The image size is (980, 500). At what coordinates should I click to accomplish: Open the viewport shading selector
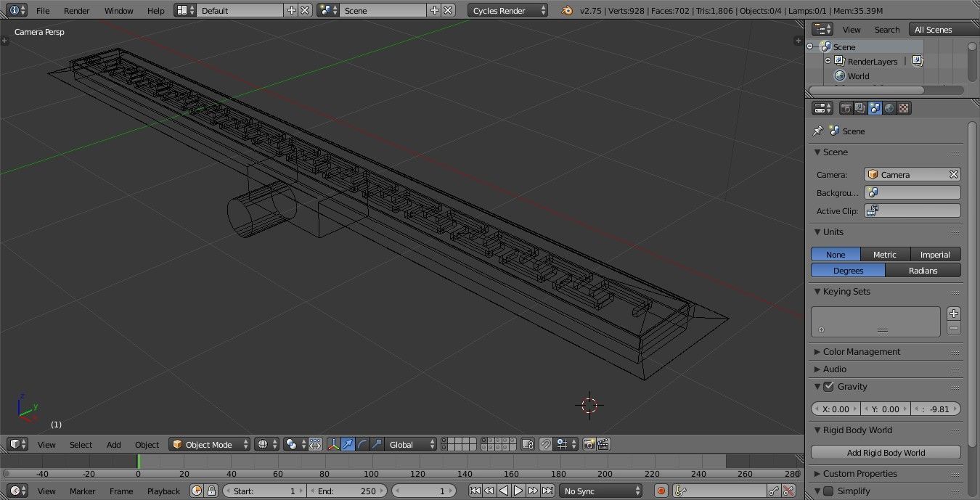267,444
